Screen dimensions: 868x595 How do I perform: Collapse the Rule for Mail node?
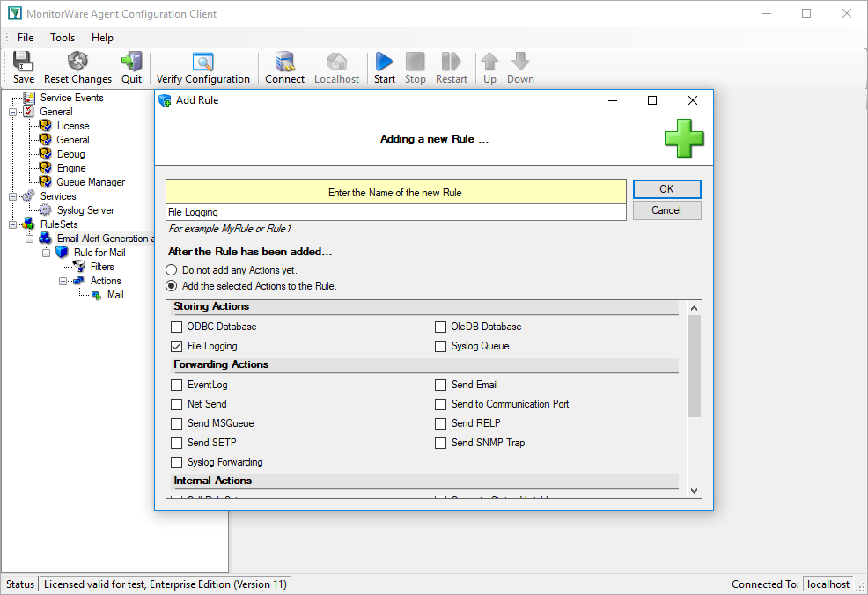point(47,253)
